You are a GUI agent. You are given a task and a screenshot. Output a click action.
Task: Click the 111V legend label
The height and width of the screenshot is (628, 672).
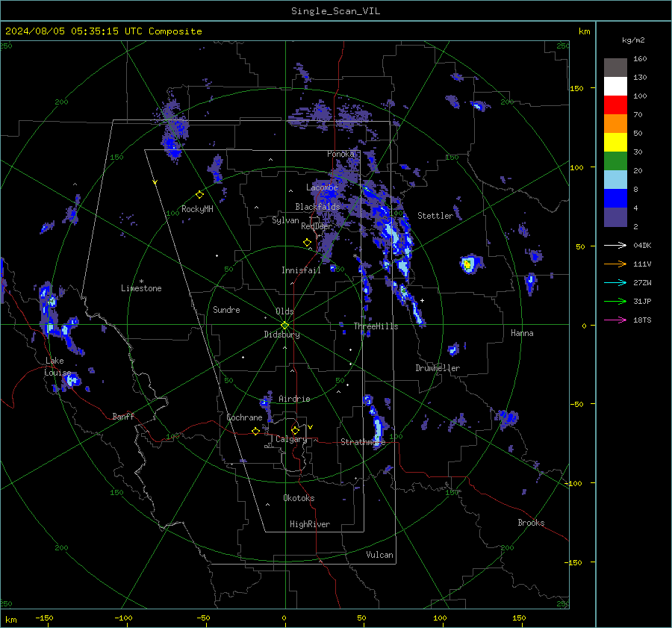pos(642,264)
